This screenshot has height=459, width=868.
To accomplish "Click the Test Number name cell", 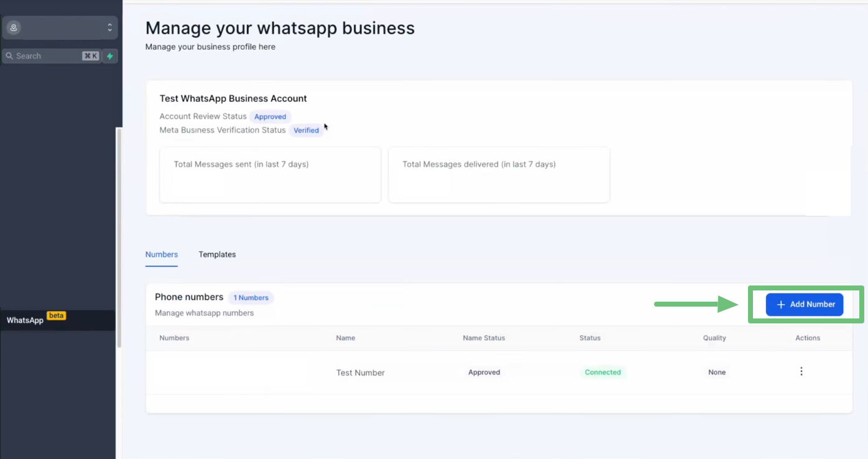I will coord(361,373).
